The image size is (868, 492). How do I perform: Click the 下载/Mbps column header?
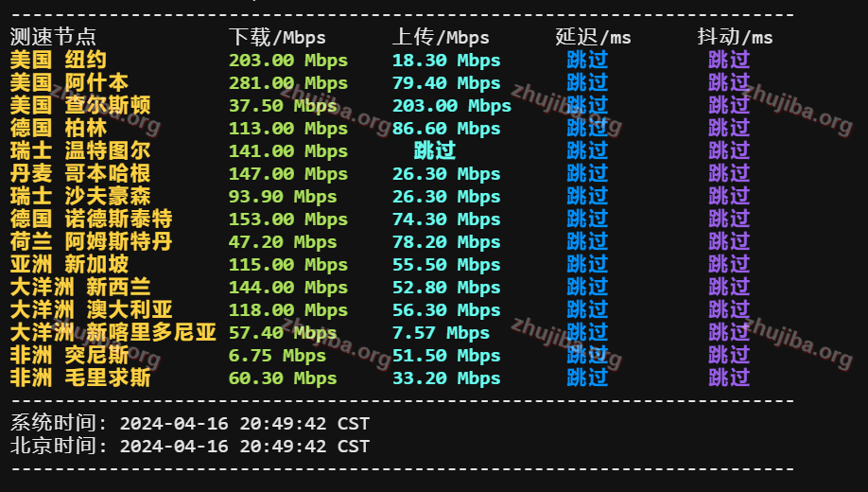(277, 37)
